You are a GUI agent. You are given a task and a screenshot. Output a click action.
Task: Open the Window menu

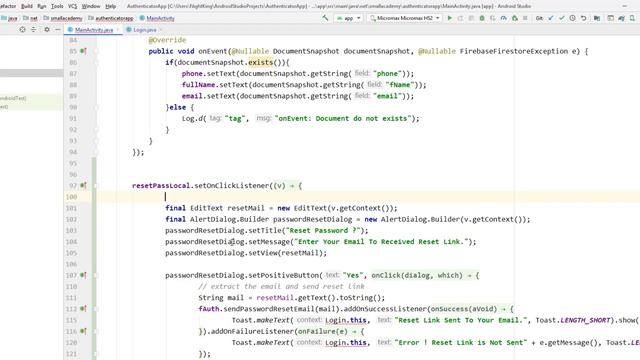pyautogui.click(x=91, y=6)
